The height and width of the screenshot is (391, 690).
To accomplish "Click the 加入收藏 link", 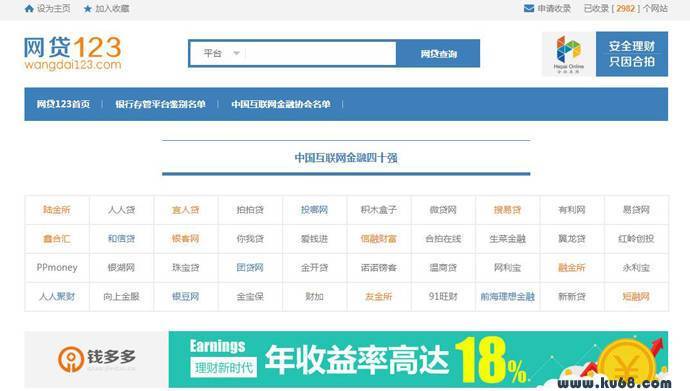I will pos(112,8).
